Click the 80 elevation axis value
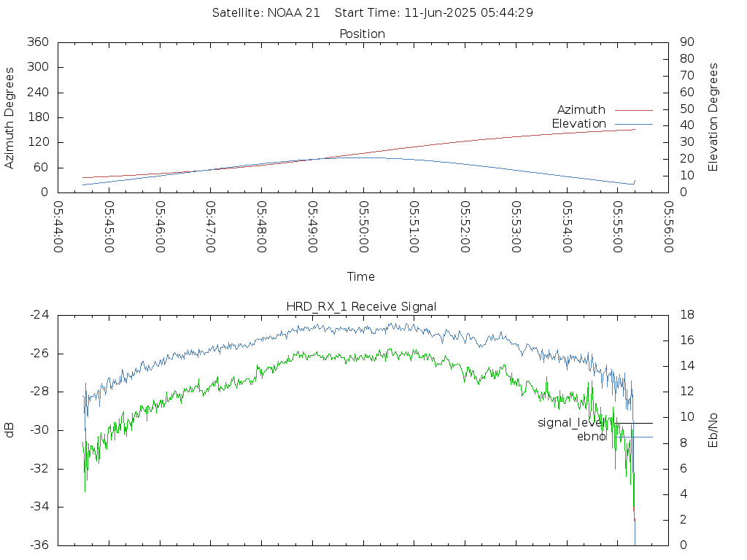This screenshot has width=747, height=560. click(687, 58)
